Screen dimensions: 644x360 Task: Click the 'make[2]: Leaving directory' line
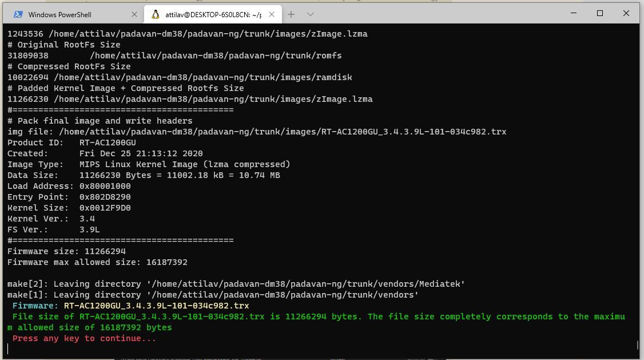pos(236,284)
